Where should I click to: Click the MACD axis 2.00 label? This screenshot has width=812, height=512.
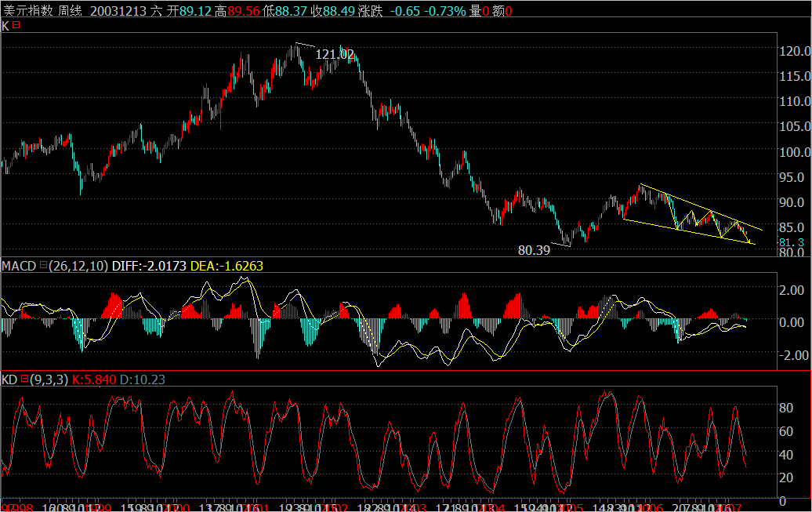pos(792,290)
